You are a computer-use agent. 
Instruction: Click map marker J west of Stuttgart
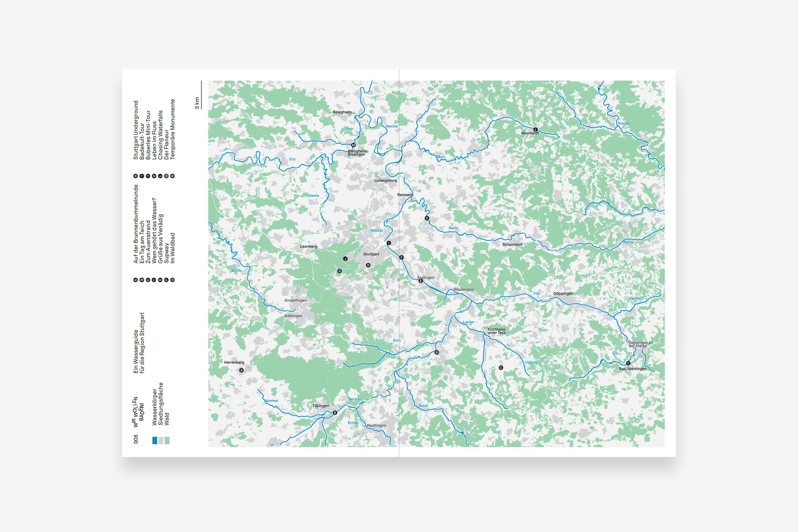coord(345,259)
